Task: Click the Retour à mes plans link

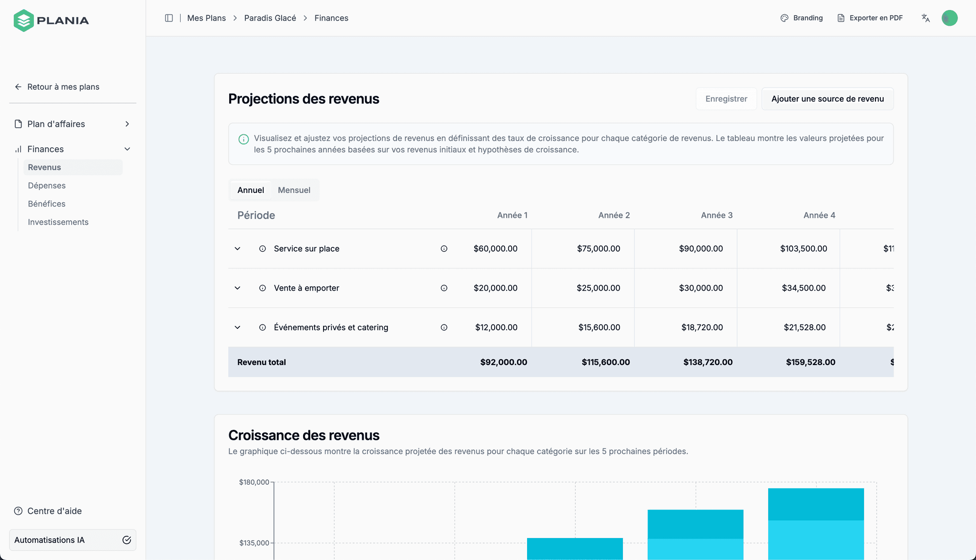Action: (63, 86)
